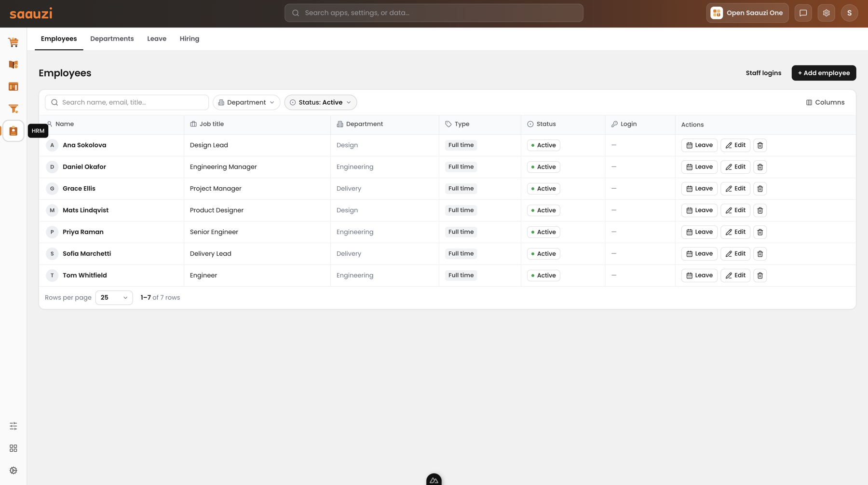Click the Saauzi logo
Image resolution: width=868 pixels, height=485 pixels.
click(x=31, y=14)
